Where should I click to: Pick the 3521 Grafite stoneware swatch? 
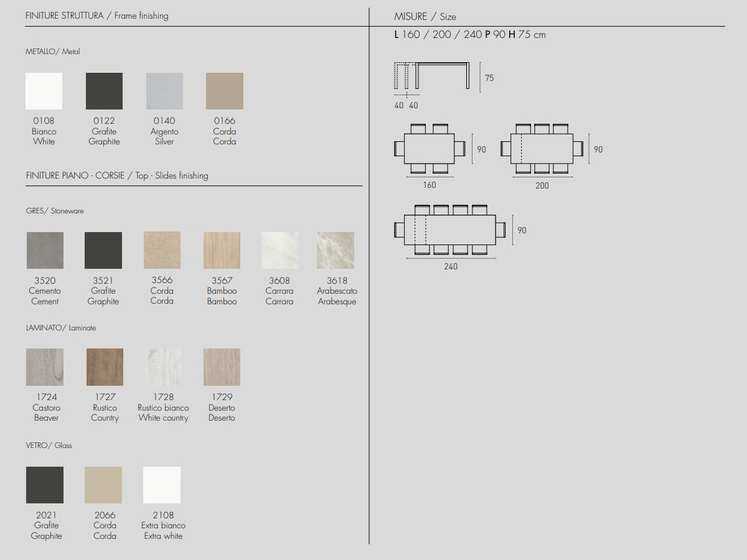pyautogui.click(x=103, y=251)
